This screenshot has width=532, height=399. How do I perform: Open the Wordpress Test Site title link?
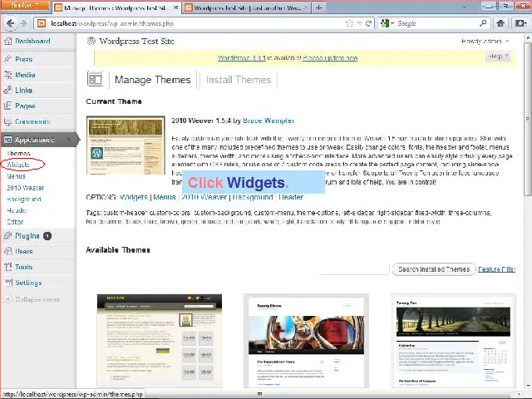click(x=136, y=41)
